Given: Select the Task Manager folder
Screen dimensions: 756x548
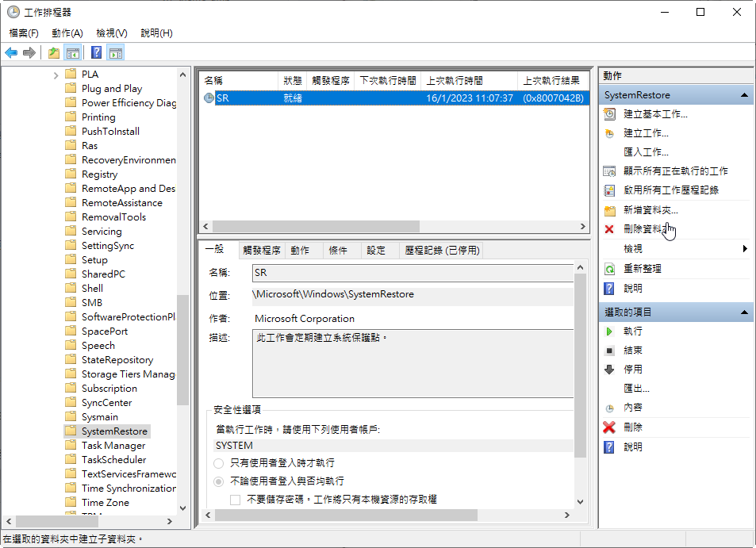Looking at the screenshot, I should (x=113, y=446).
